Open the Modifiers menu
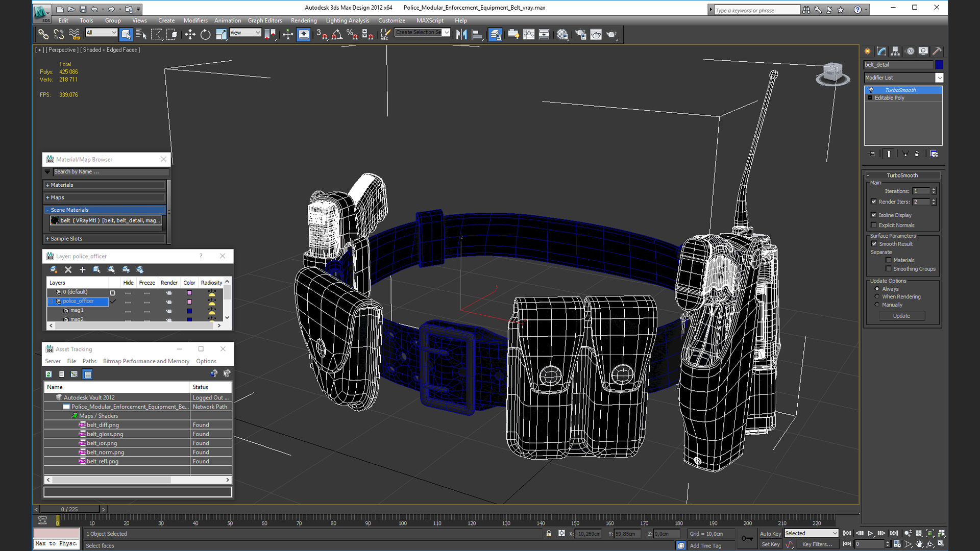Image resolution: width=980 pixels, height=551 pixels. point(195,20)
